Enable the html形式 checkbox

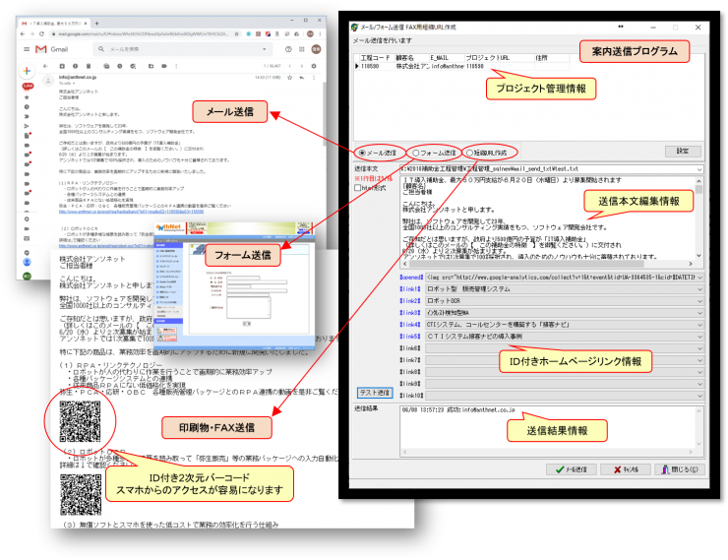coord(357,188)
